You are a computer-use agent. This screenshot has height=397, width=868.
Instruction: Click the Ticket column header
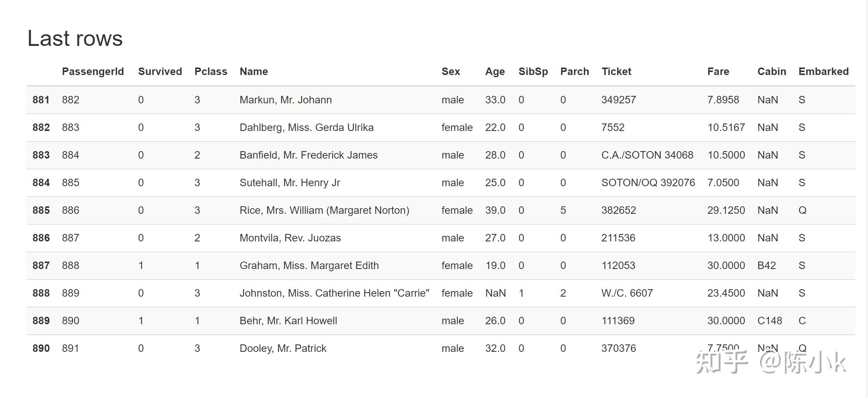point(616,72)
